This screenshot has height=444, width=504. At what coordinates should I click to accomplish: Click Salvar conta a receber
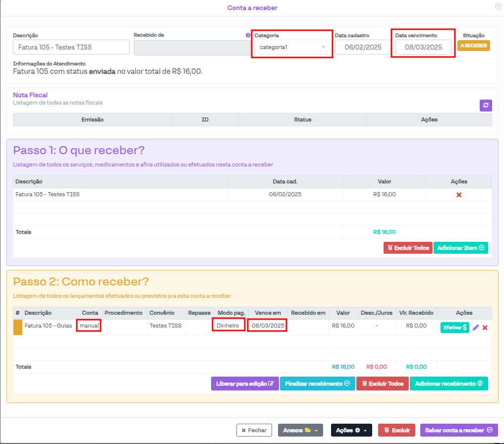[458, 430]
